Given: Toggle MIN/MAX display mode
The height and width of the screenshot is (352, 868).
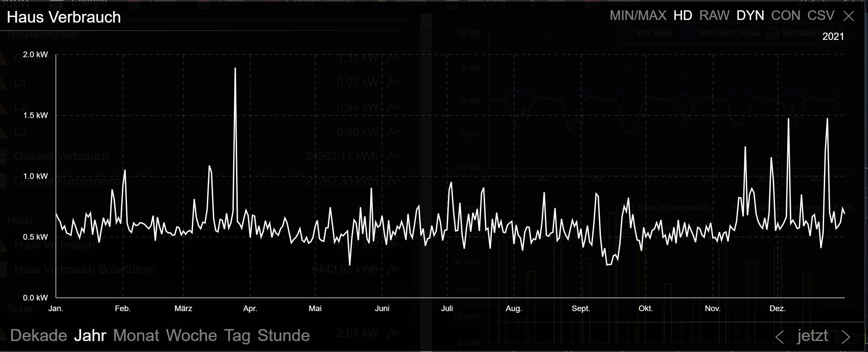Looking at the screenshot, I should point(638,16).
